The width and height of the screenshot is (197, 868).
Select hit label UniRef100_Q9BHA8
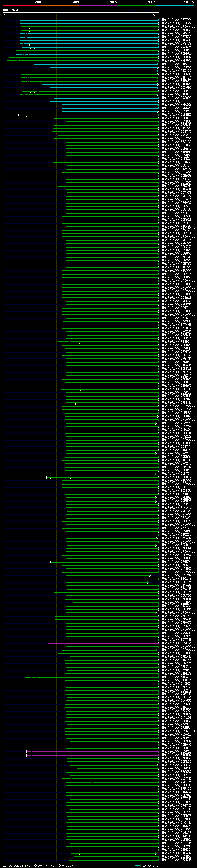click(x=176, y=497)
